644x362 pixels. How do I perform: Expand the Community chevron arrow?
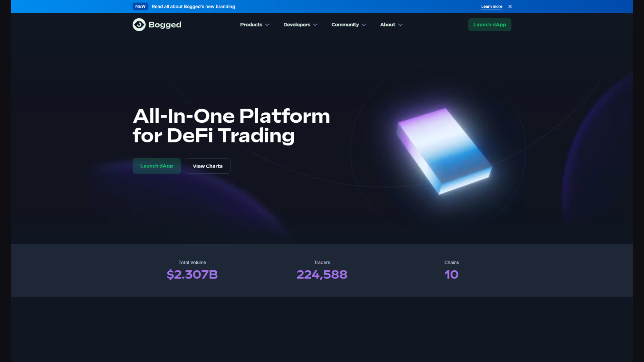tap(364, 25)
